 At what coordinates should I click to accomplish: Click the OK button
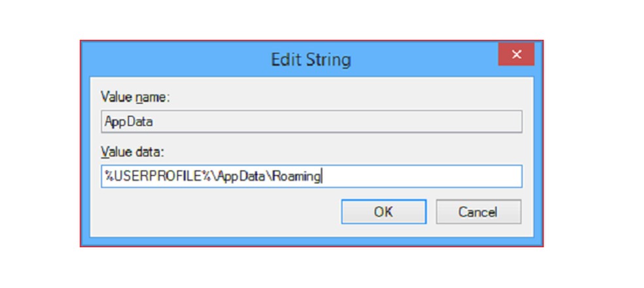(x=384, y=212)
